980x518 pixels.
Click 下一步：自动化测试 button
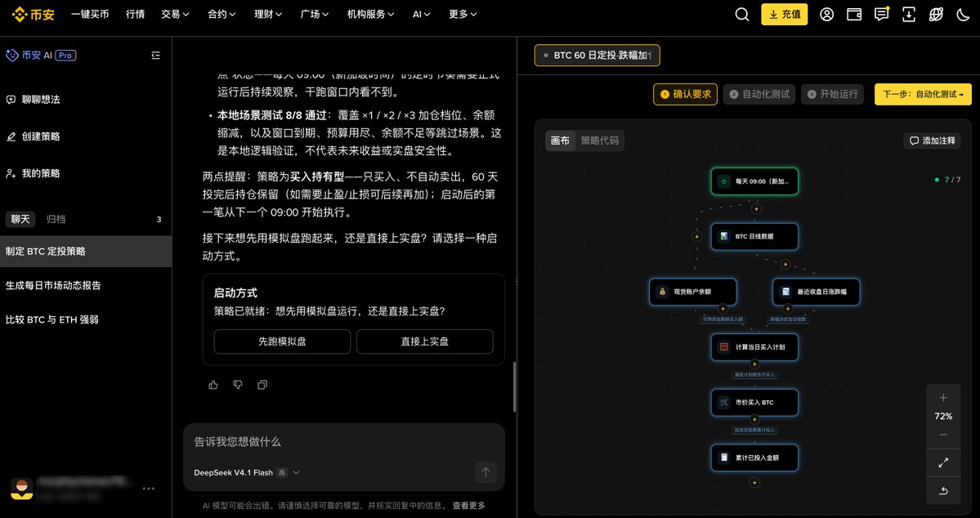point(923,94)
